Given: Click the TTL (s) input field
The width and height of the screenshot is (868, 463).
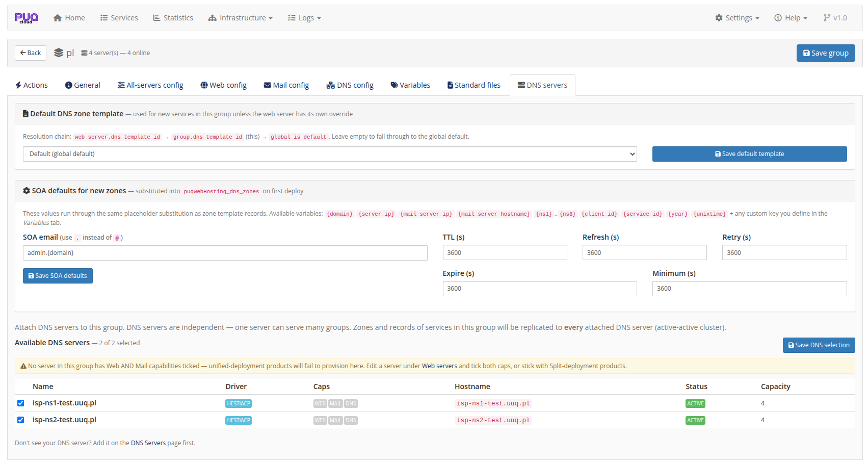Looking at the screenshot, I should point(505,253).
